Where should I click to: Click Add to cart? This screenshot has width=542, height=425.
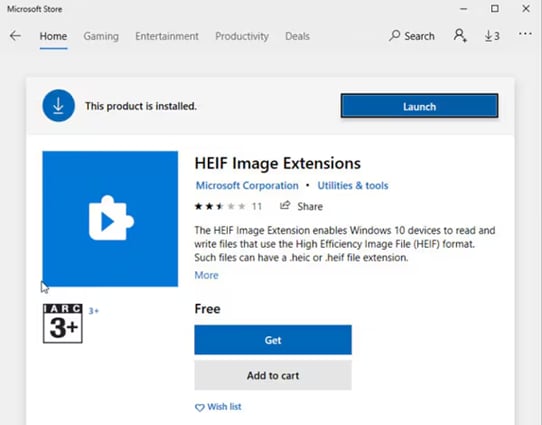pos(273,375)
